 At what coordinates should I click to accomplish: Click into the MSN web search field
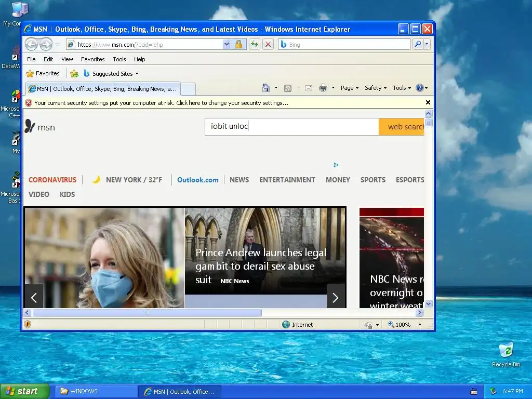point(292,127)
